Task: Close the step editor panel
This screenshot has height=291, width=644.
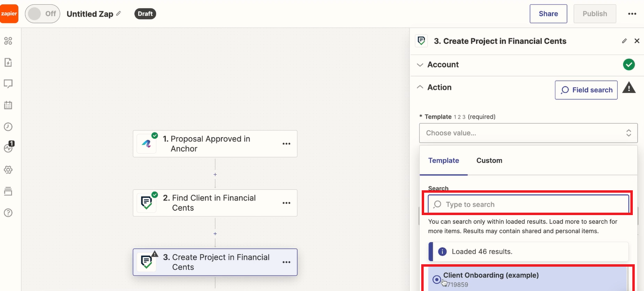Action: tap(637, 41)
